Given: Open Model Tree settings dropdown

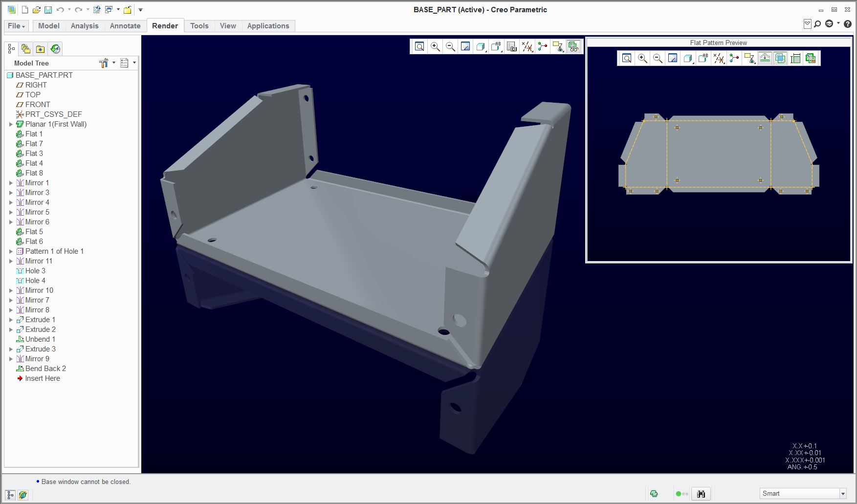Looking at the screenshot, I should click(x=107, y=63).
